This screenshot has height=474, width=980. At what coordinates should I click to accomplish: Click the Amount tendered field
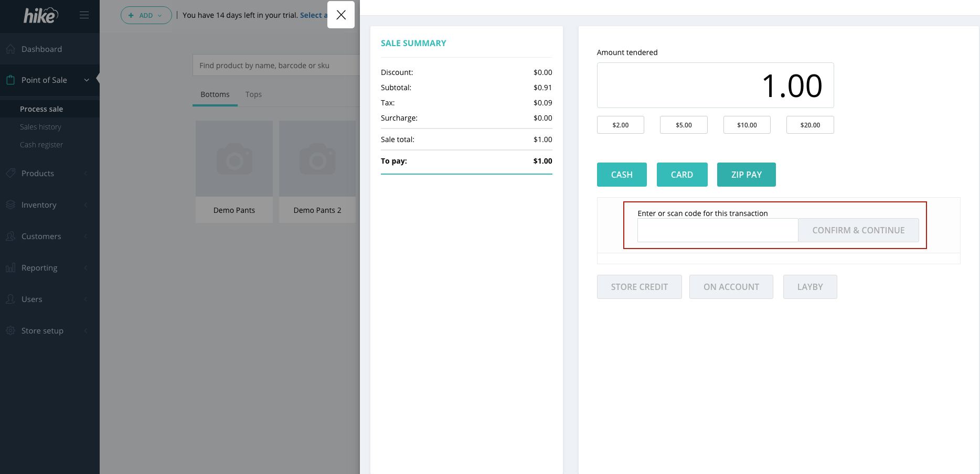(x=716, y=85)
